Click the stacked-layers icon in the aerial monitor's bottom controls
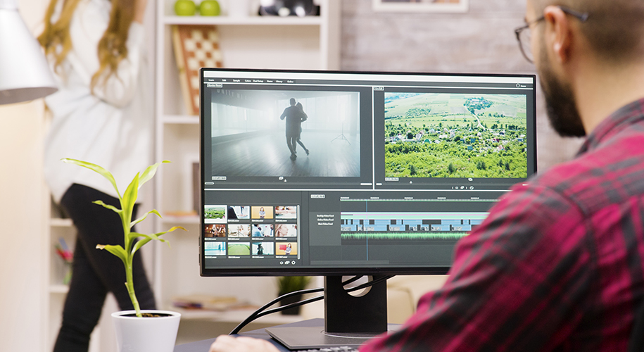This screenshot has height=352, width=644. click(462, 188)
